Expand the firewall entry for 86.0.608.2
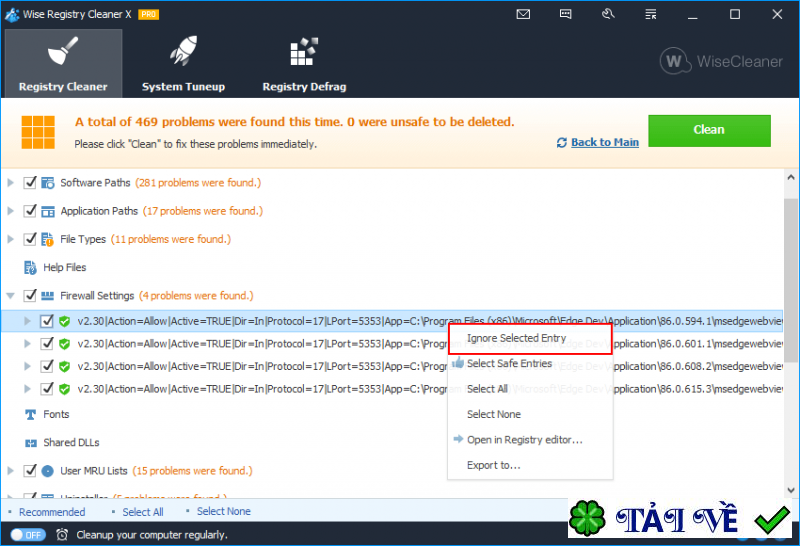 (27, 366)
